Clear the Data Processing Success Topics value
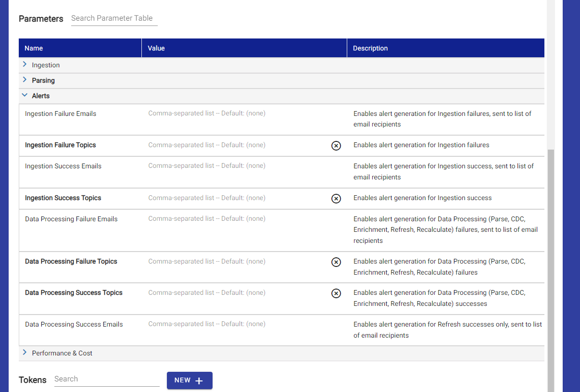This screenshot has height=392, width=580. [x=336, y=293]
